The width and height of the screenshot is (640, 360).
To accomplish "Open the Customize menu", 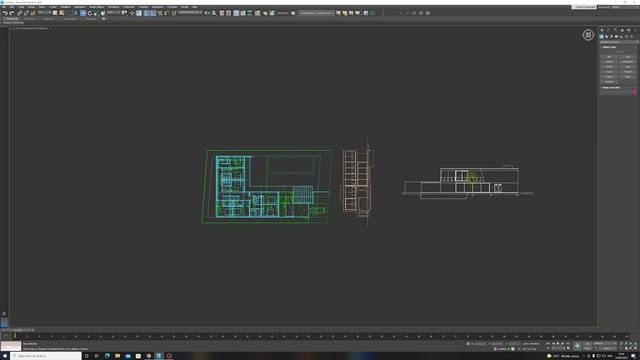I will click(x=129, y=7).
